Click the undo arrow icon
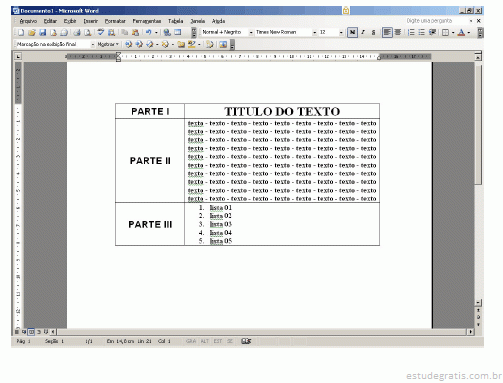This screenshot has height=383, width=503. (149, 33)
